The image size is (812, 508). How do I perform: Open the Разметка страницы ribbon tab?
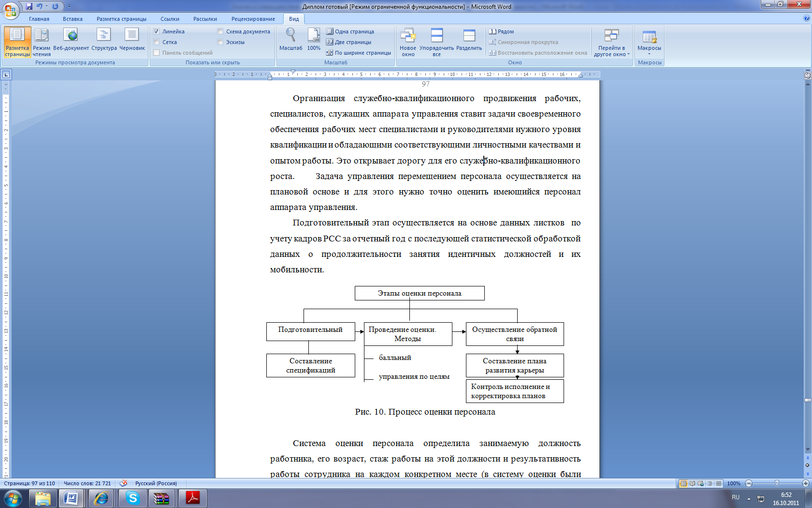121,19
